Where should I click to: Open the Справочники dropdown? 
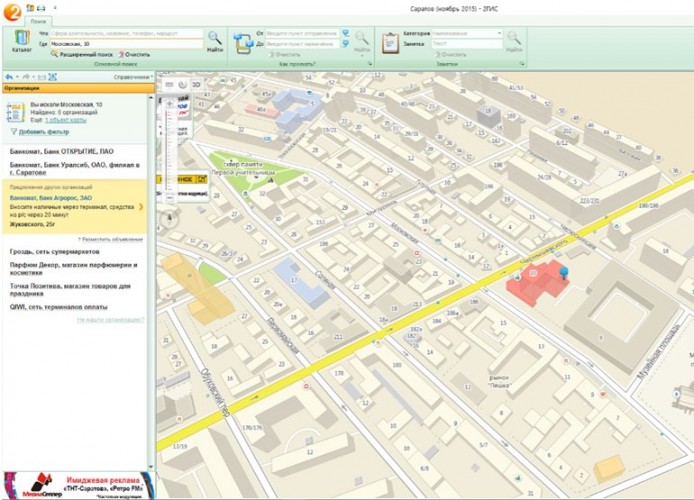tap(132, 76)
